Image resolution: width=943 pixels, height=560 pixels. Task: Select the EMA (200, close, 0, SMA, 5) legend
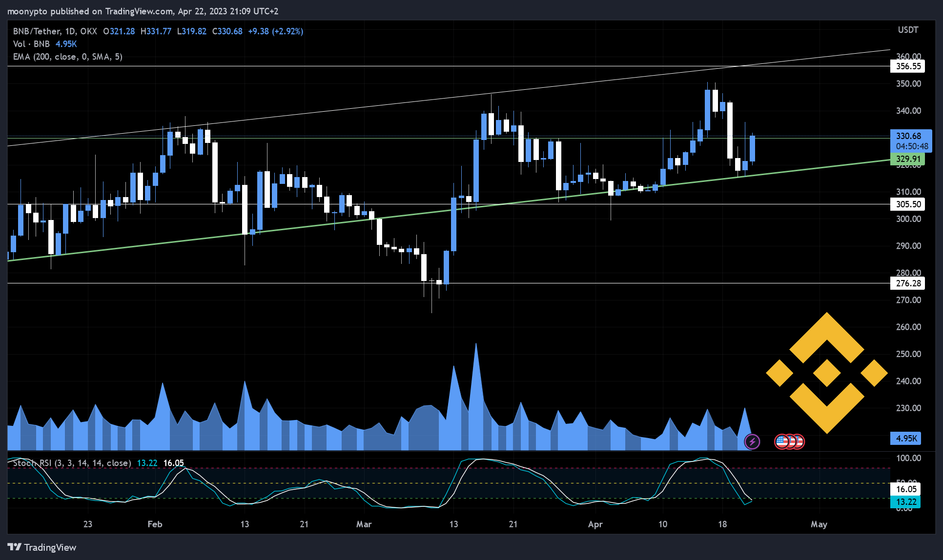[68, 57]
